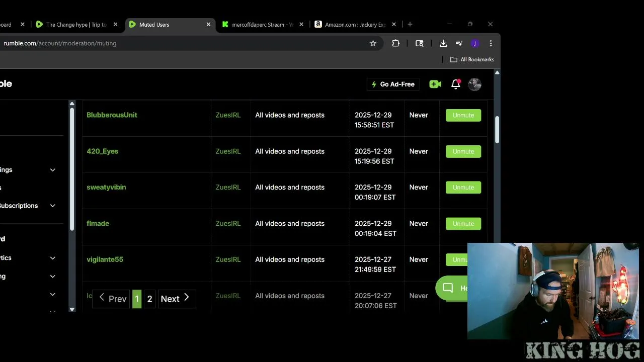Open the Chrome profile avatar

pos(475,43)
